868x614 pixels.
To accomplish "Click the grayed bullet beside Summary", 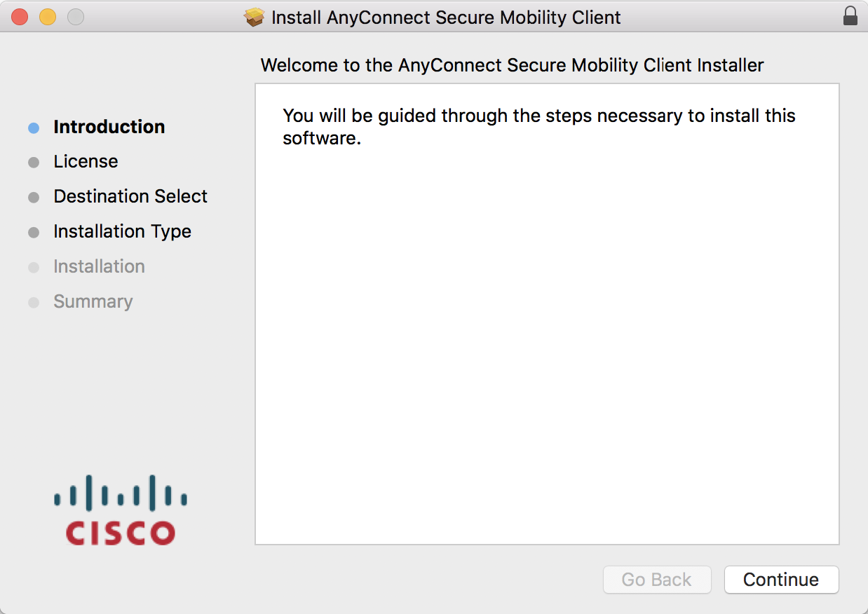I will pos(34,302).
